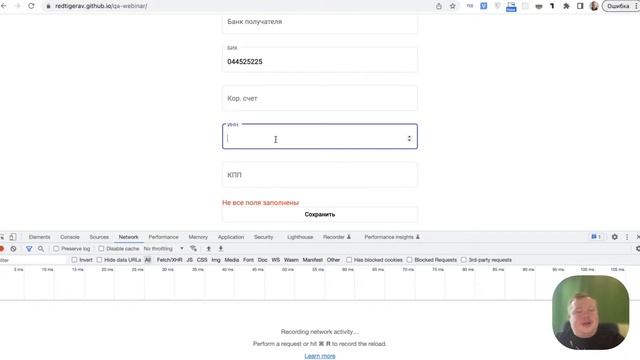Clear the network log icon
Image resolution: width=640 pixels, height=360 pixels.
click(13, 249)
